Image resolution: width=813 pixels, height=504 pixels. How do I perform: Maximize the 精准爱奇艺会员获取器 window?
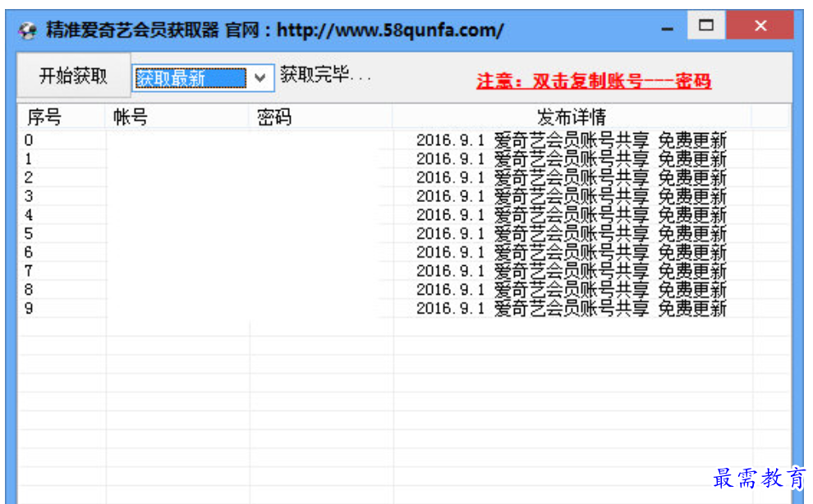pyautogui.click(x=705, y=25)
